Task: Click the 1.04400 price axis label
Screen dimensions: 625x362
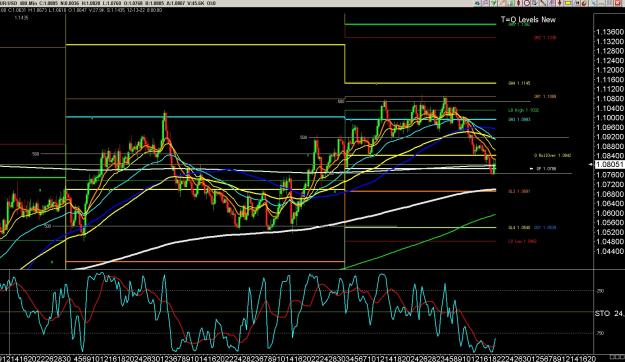Action: point(610,252)
